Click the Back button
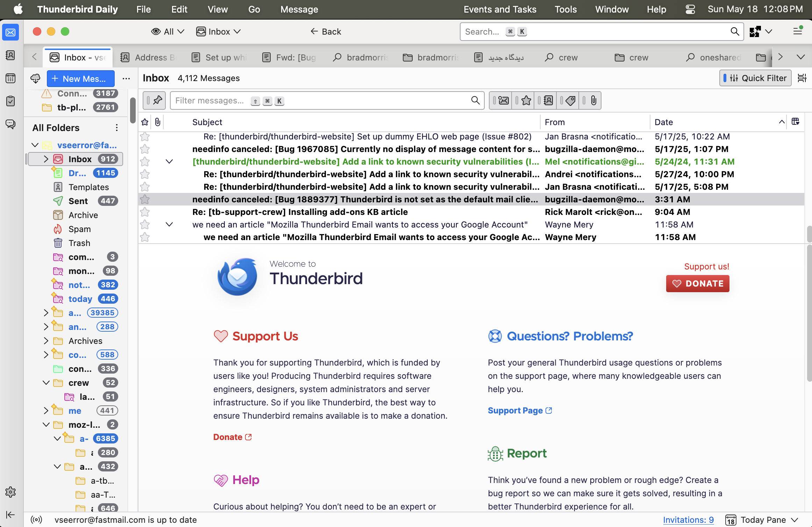 (x=326, y=31)
